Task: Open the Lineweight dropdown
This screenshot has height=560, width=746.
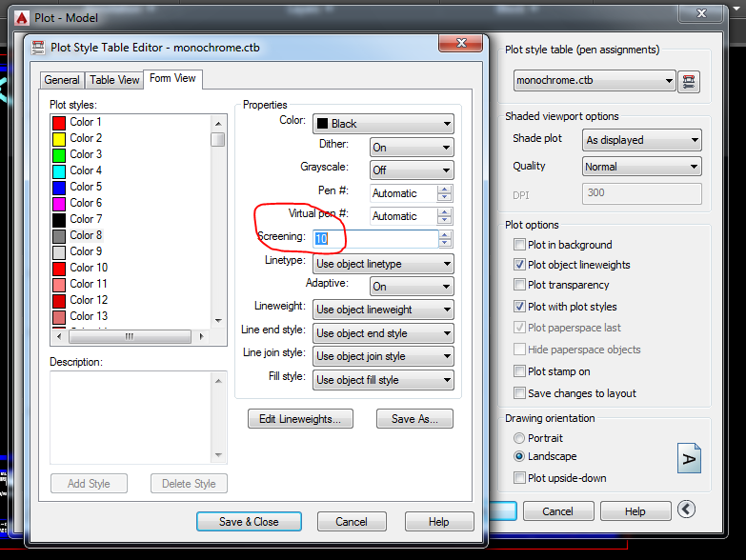Action: (x=383, y=310)
